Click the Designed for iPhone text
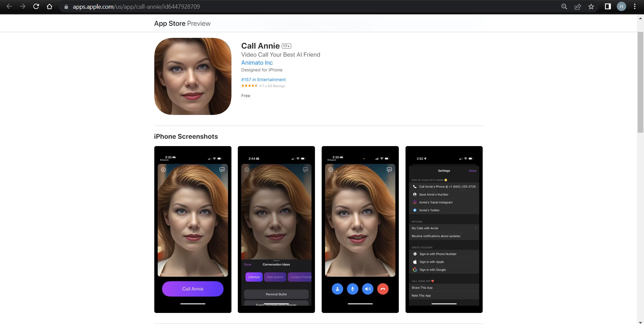Viewport: 644px width, 324px height. point(262,70)
